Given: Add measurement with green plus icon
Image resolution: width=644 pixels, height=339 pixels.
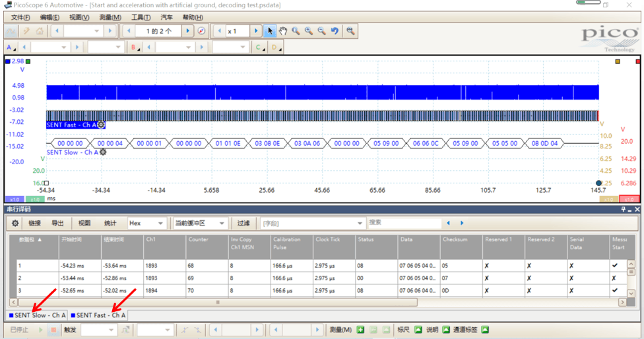Looking at the screenshot, I should (x=361, y=330).
